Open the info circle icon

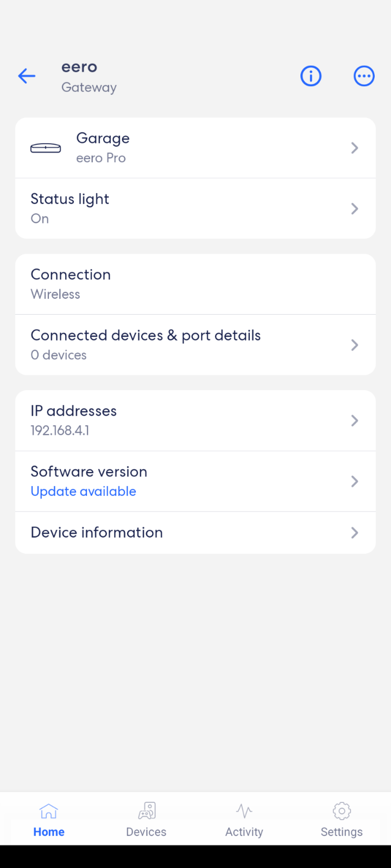click(x=311, y=76)
